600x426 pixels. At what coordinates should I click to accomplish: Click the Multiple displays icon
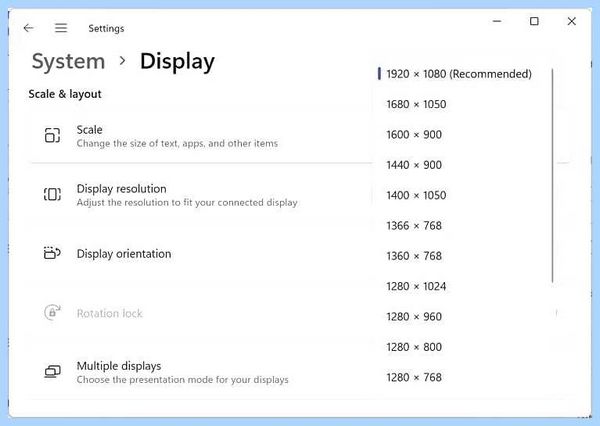[x=52, y=372]
